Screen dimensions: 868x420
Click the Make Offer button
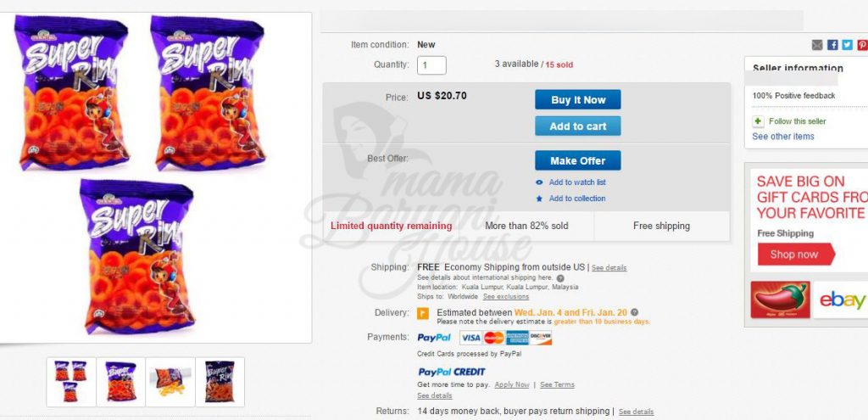point(578,160)
